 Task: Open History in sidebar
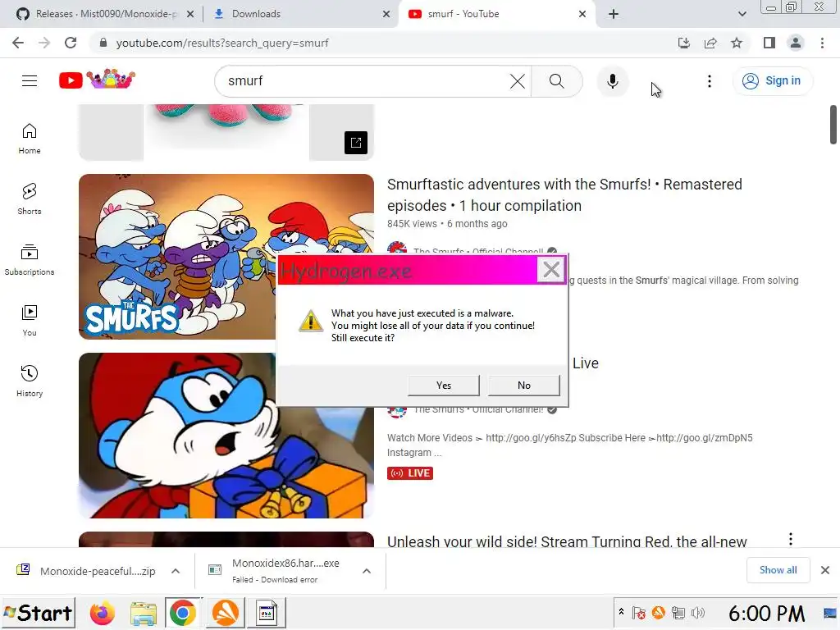(30, 381)
